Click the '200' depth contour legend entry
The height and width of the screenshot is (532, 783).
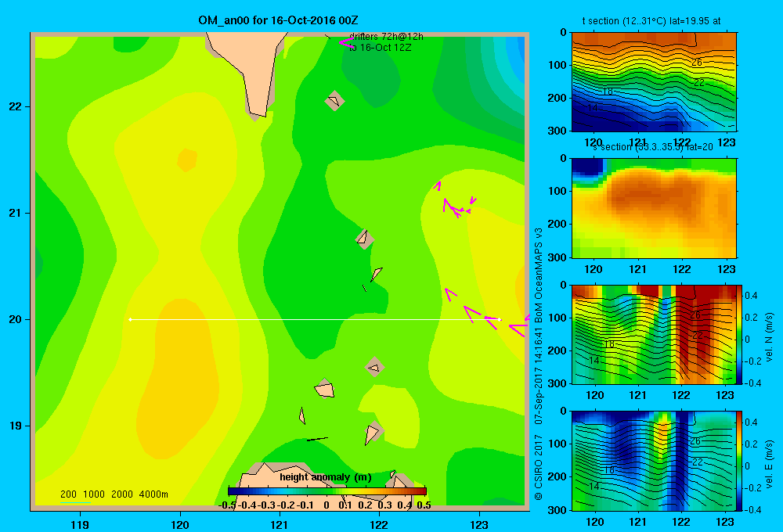point(68,494)
